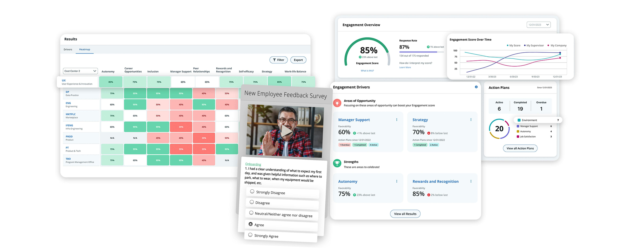Click the Filter button
The height and width of the screenshot is (251, 644).
[x=278, y=60]
